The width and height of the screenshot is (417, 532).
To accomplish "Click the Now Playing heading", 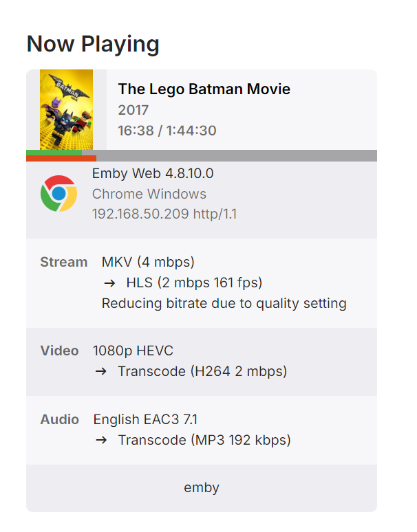I will pyautogui.click(x=93, y=44).
